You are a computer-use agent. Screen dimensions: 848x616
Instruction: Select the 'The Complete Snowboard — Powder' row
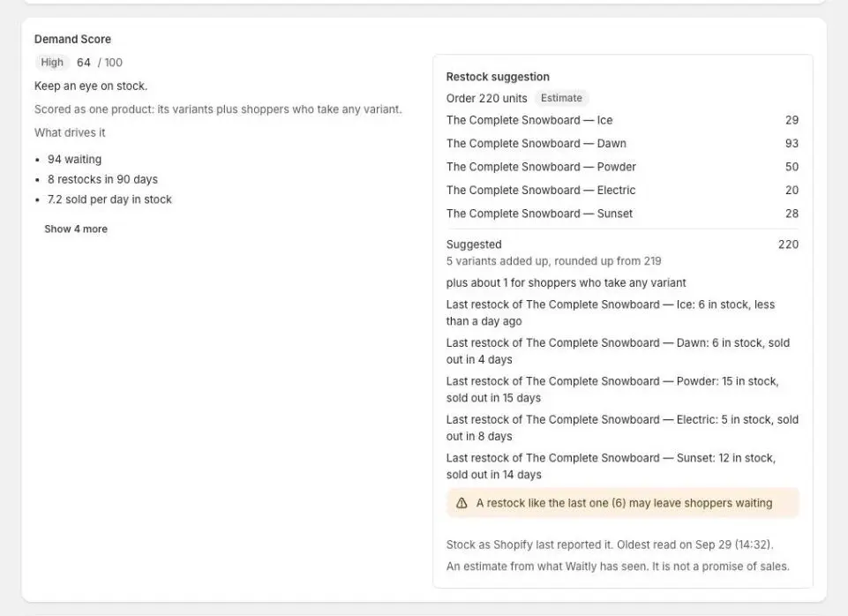622,167
